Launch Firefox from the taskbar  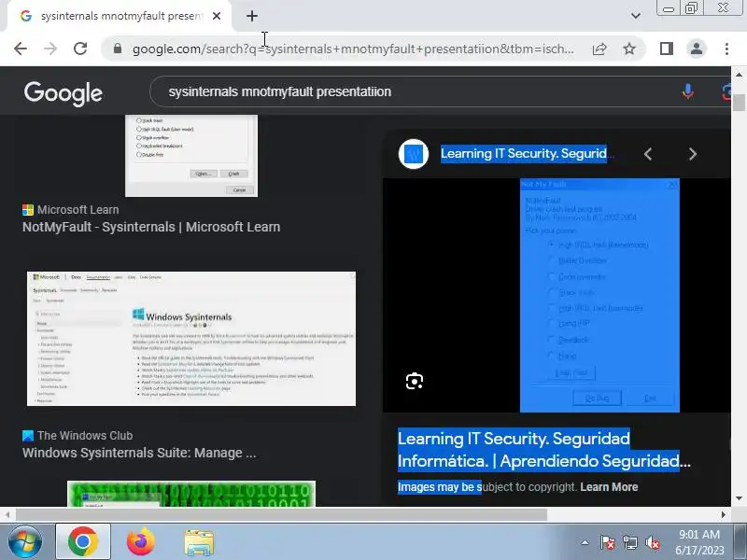click(x=141, y=541)
